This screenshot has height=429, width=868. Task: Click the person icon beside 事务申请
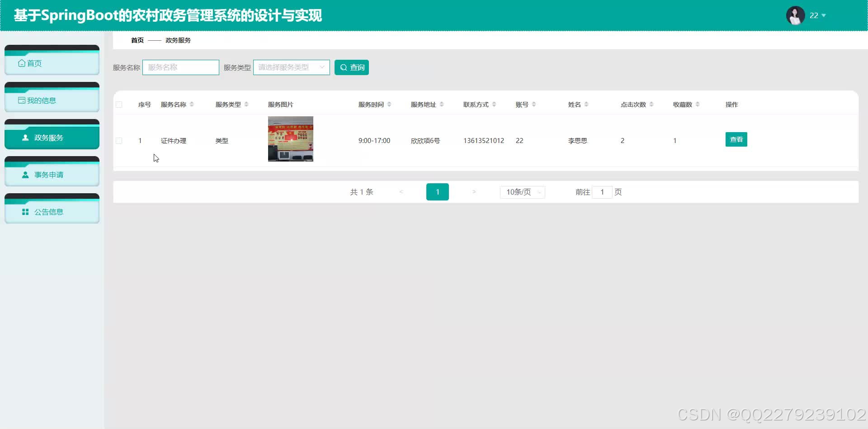25,175
